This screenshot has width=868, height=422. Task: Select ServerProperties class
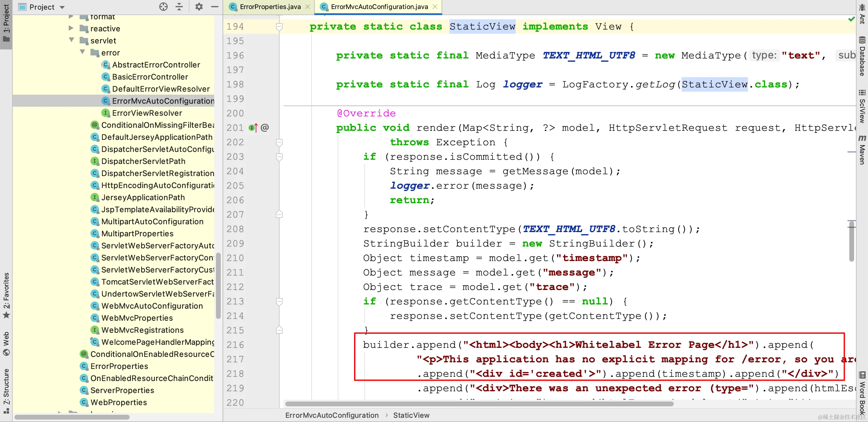(x=122, y=390)
